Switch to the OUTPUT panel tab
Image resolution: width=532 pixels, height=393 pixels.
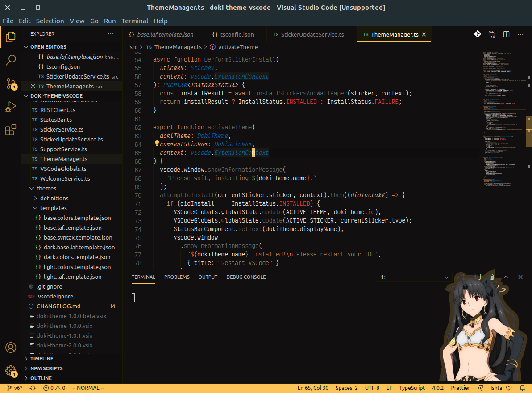pos(208,277)
